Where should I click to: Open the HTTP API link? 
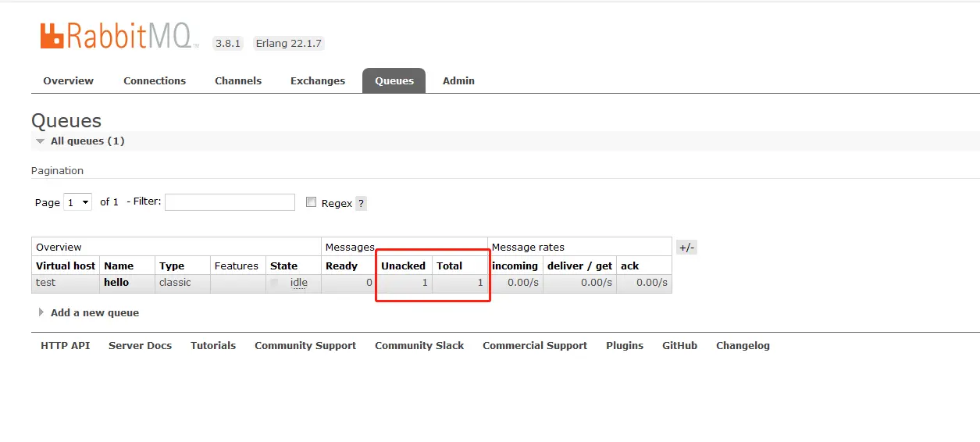(65, 345)
